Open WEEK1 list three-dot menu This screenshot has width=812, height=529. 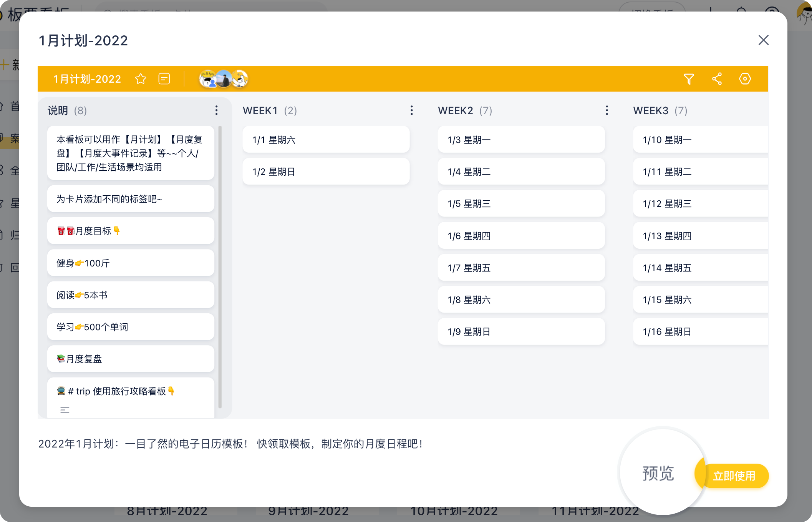click(412, 110)
